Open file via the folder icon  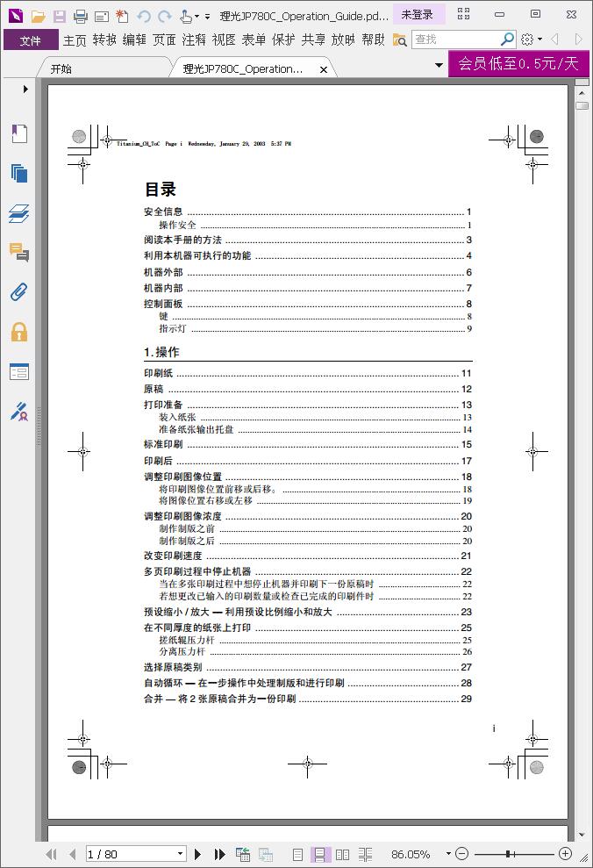point(39,16)
